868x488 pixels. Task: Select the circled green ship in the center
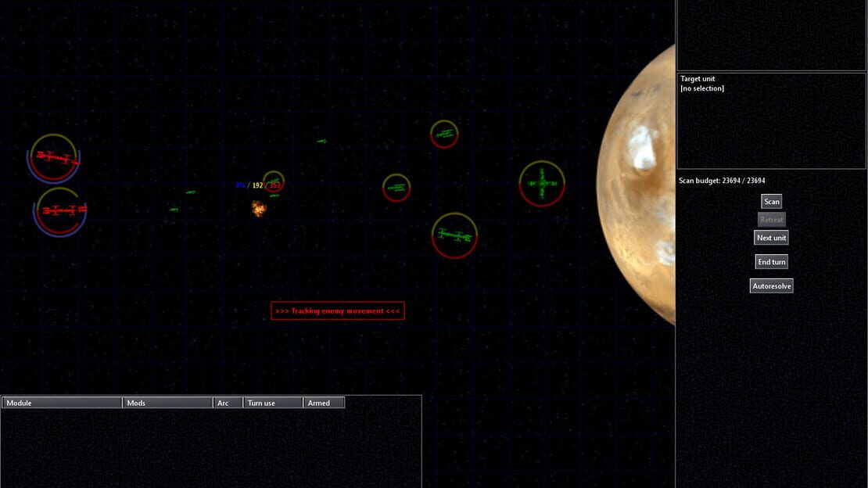pyautogui.click(x=396, y=188)
